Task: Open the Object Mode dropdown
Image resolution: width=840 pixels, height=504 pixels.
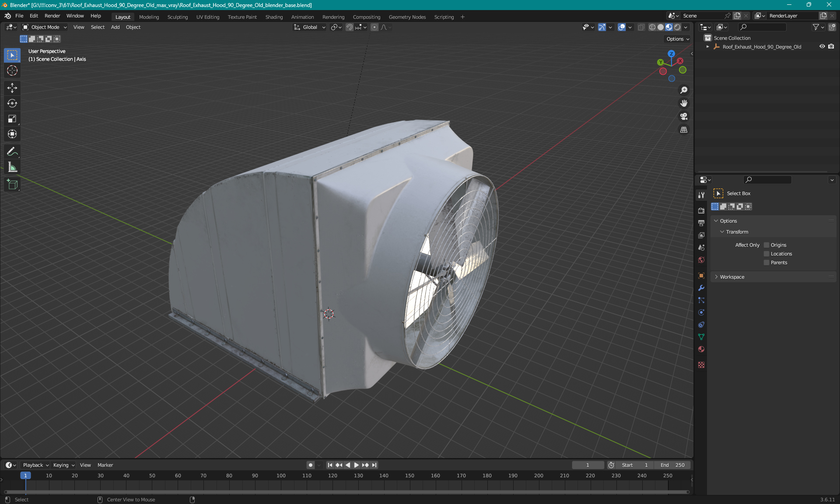Action: point(45,27)
